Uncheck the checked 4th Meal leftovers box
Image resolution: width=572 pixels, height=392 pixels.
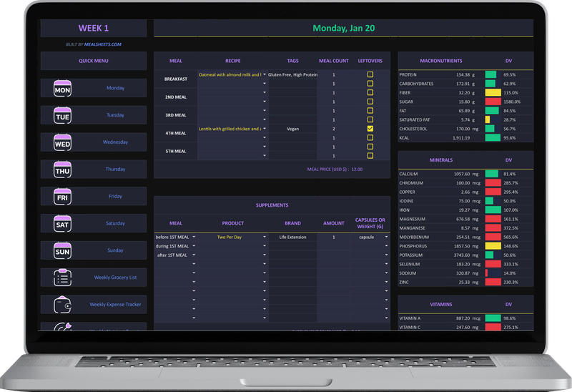[370, 129]
